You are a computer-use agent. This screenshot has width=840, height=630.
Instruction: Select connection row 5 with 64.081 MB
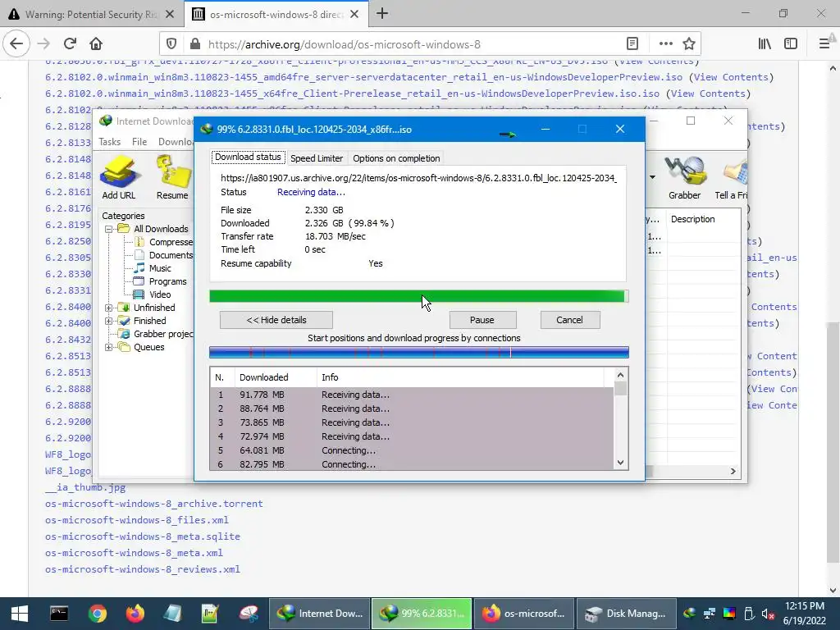412,450
